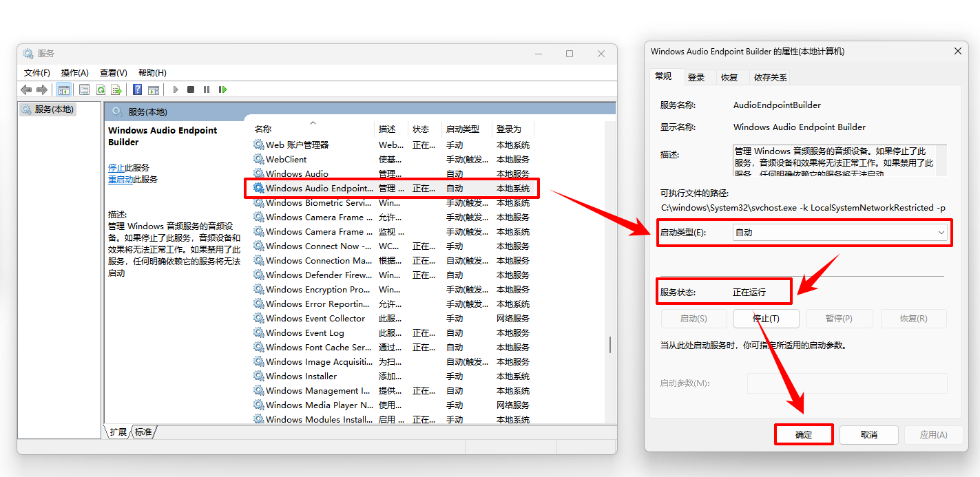Click the 恢复(R) button below service status
This screenshot has height=477, width=980.
(913, 319)
